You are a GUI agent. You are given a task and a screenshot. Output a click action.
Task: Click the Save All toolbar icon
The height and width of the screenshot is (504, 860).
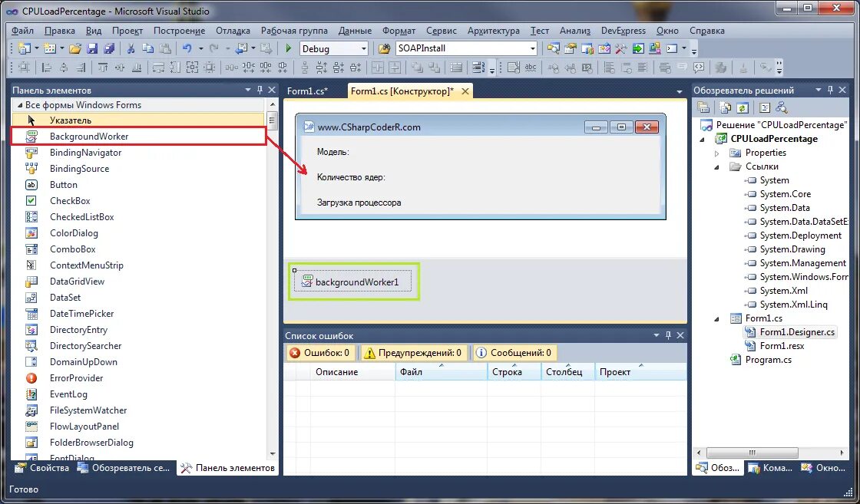[109, 48]
